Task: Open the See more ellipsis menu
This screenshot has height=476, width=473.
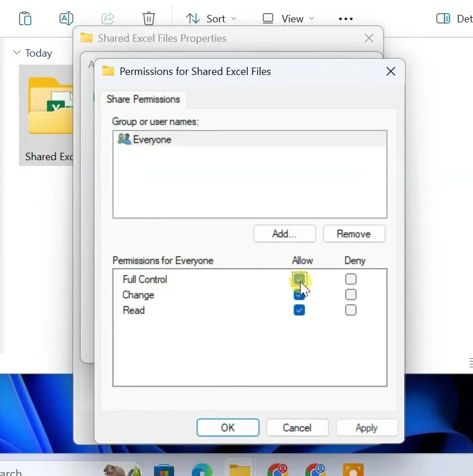Action: click(x=346, y=19)
